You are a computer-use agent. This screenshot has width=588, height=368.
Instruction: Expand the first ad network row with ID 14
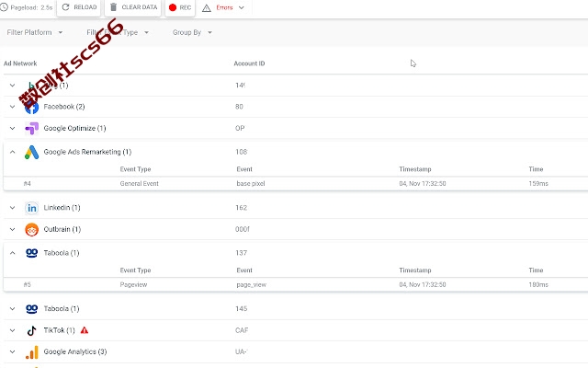(x=12, y=86)
